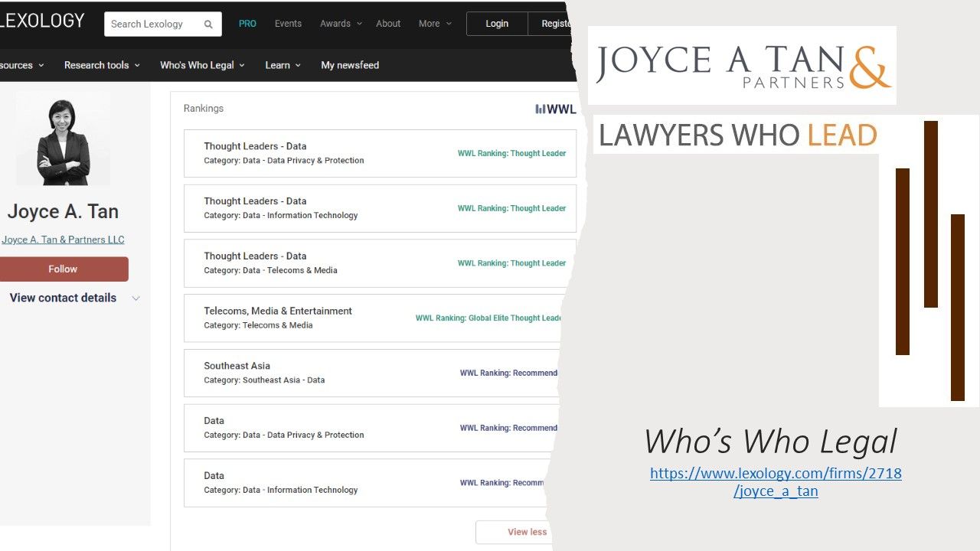Expand the Learn menu
This screenshot has height=551, width=980.
click(283, 65)
